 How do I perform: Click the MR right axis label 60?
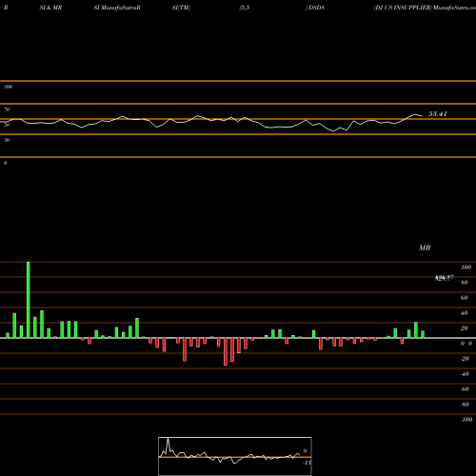click(465, 298)
